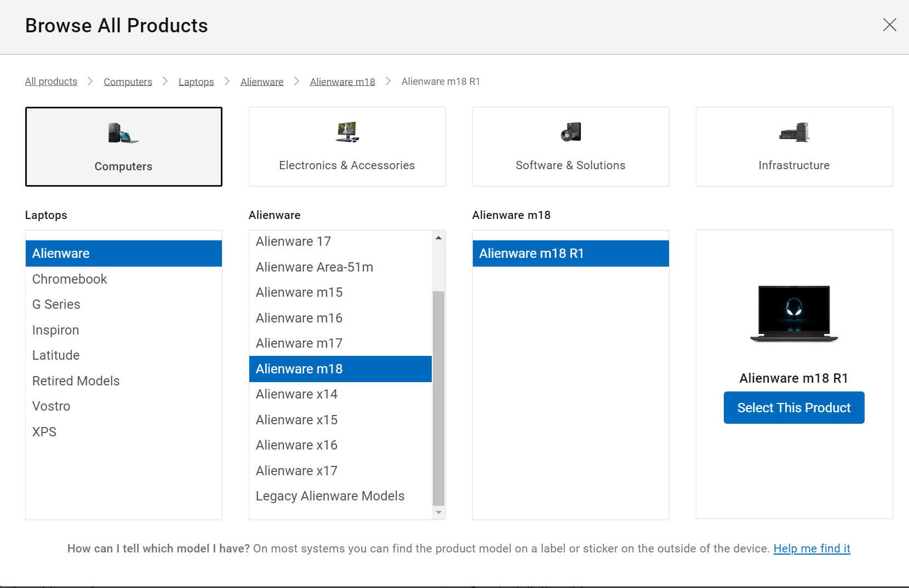
Task: Open the Electronics & Accessories category
Action: [x=347, y=147]
